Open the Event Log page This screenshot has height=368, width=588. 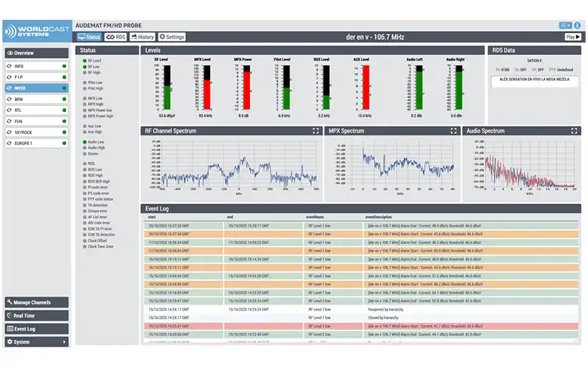point(37,328)
